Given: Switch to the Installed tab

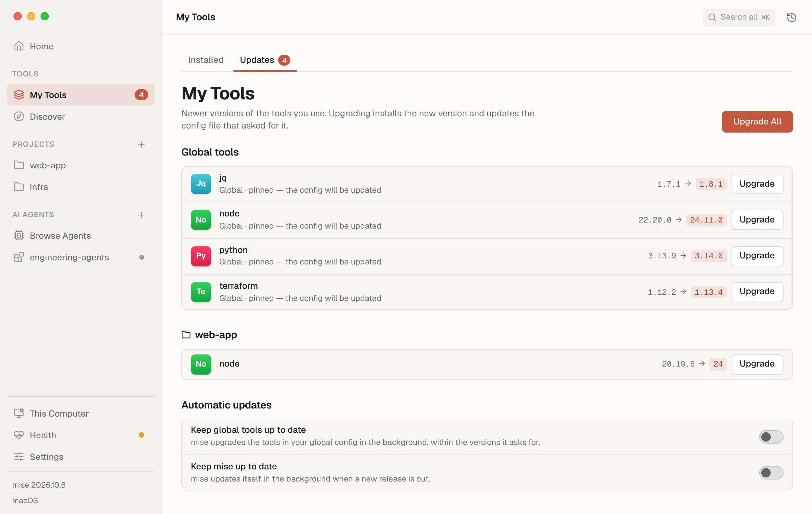Looking at the screenshot, I should (206, 60).
